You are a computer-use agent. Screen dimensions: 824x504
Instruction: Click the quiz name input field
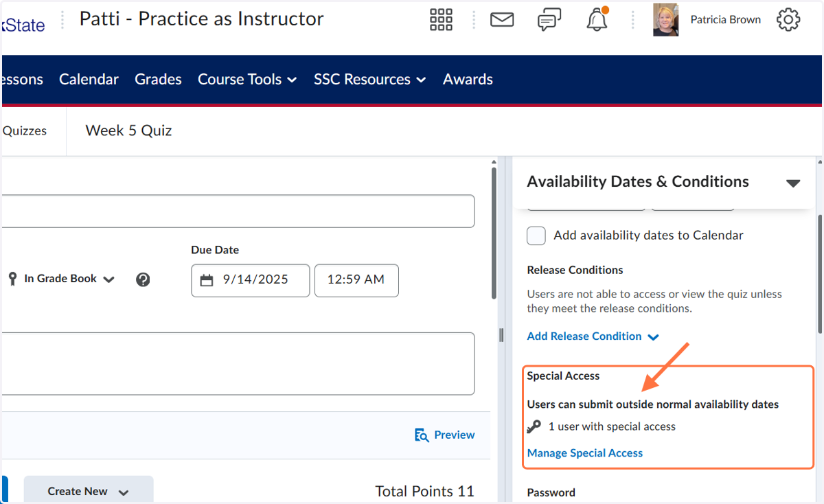click(238, 211)
